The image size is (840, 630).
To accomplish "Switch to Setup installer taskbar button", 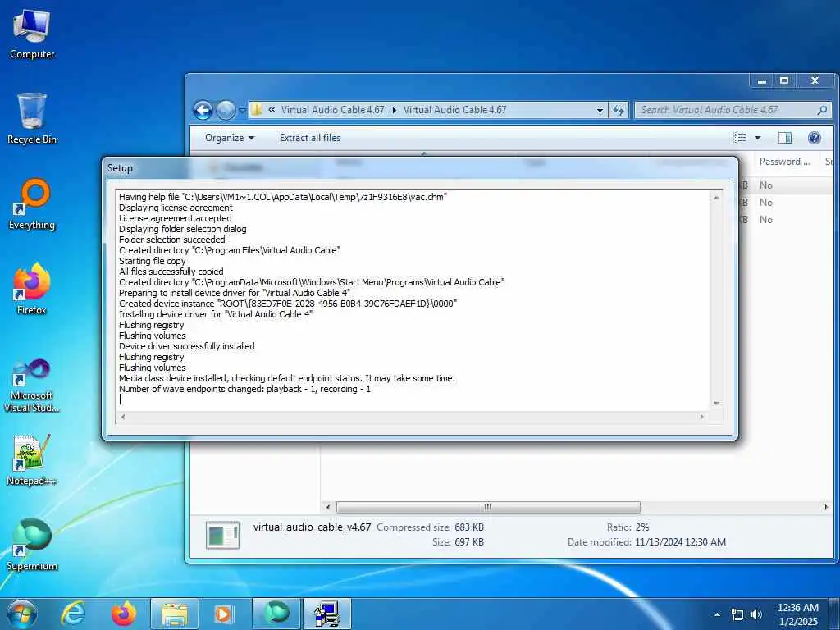I will 327,614.
